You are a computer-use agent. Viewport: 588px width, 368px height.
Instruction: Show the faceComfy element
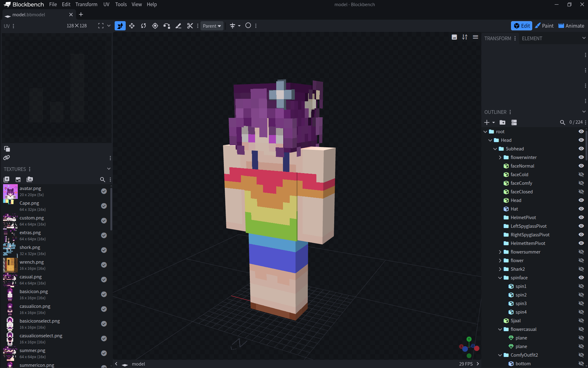coord(581,183)
